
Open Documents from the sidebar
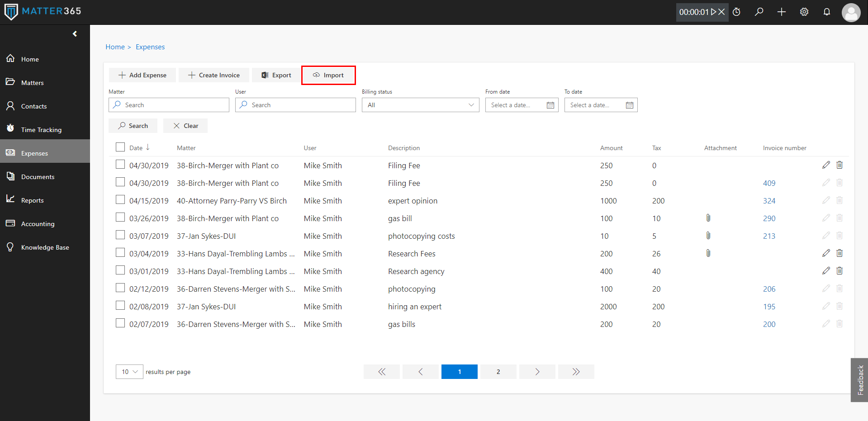tap(38, 177)
